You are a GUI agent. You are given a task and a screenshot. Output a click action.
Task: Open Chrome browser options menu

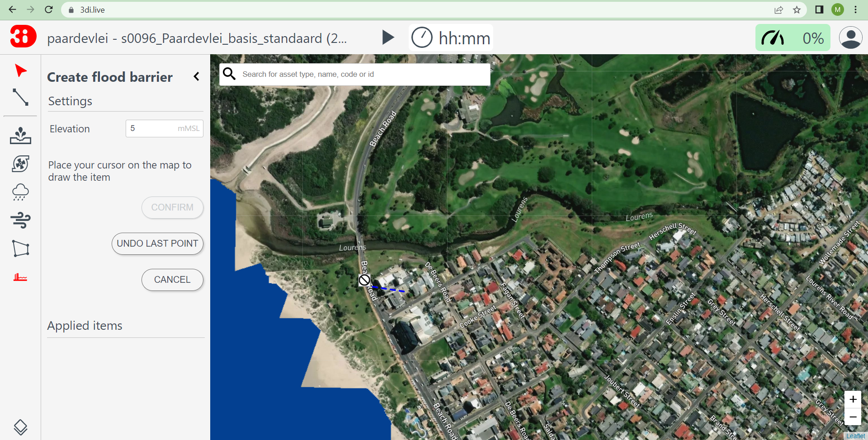click(857, 9)
